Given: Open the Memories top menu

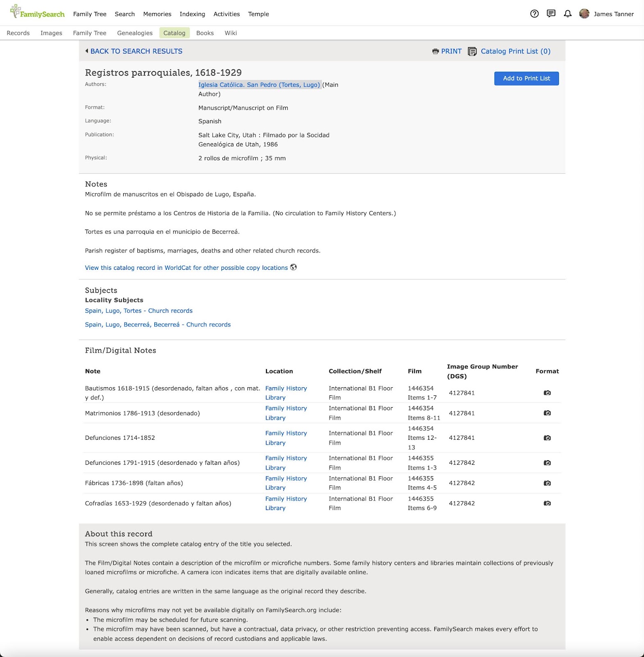Looking at the screenshot, I should point(157,14).
